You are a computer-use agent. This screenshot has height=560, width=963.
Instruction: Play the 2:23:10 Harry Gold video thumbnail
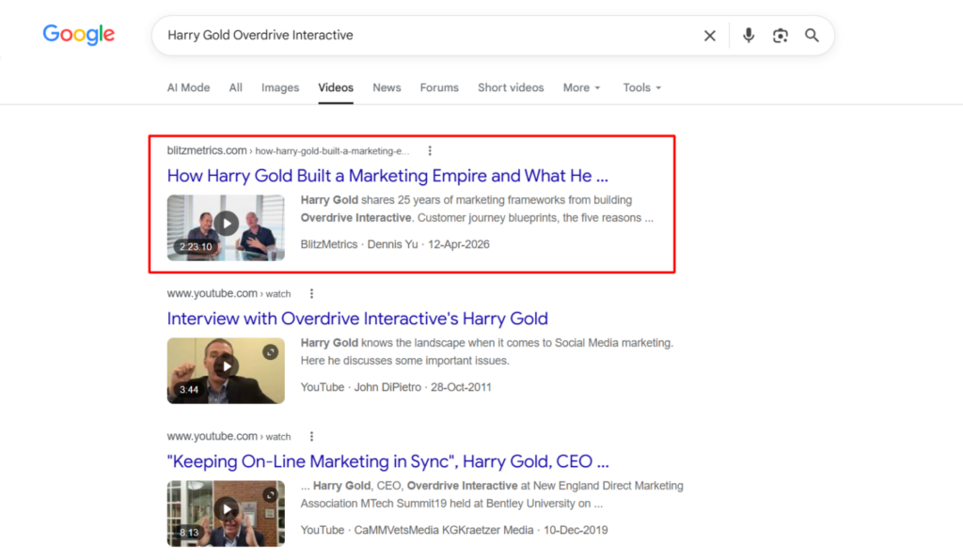click(x=226, y=227)
